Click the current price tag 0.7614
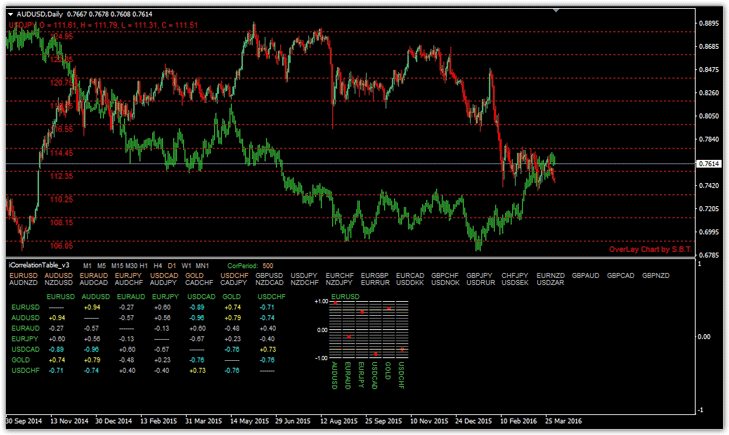 [x=711, y=164]
